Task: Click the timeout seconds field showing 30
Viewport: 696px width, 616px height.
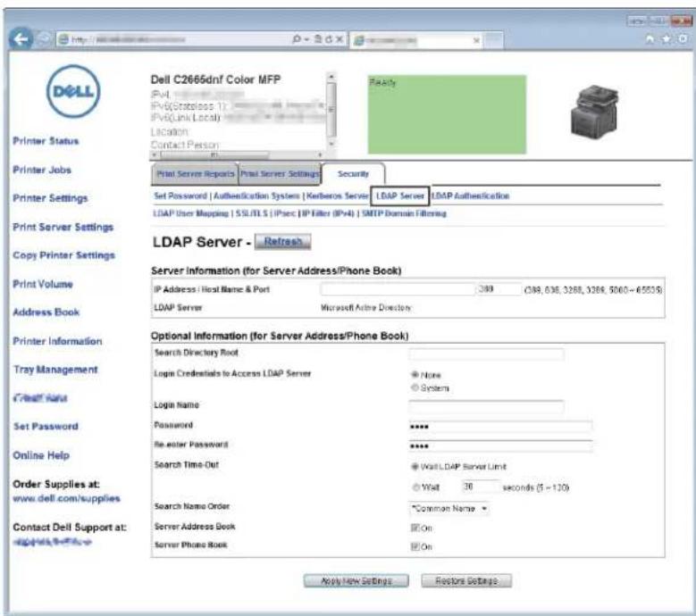Action: (x=481, y=487)
